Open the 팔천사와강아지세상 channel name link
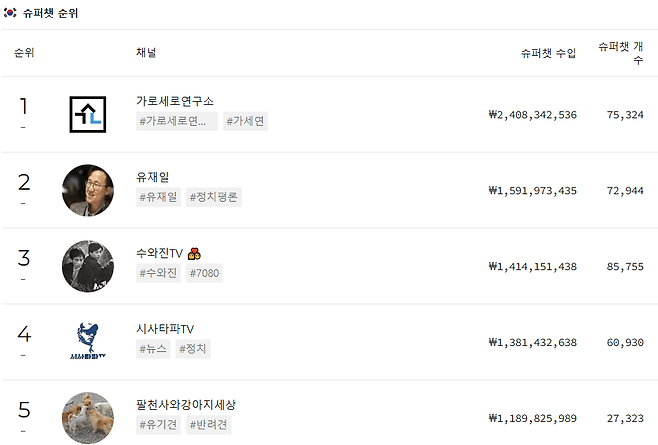 tap(186, 404)
